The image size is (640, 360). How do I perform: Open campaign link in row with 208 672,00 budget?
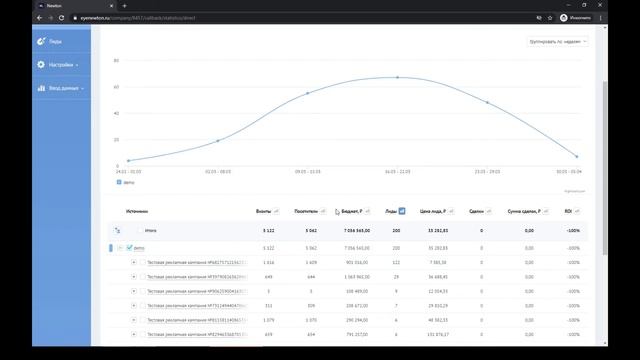[x=197, y=306]
